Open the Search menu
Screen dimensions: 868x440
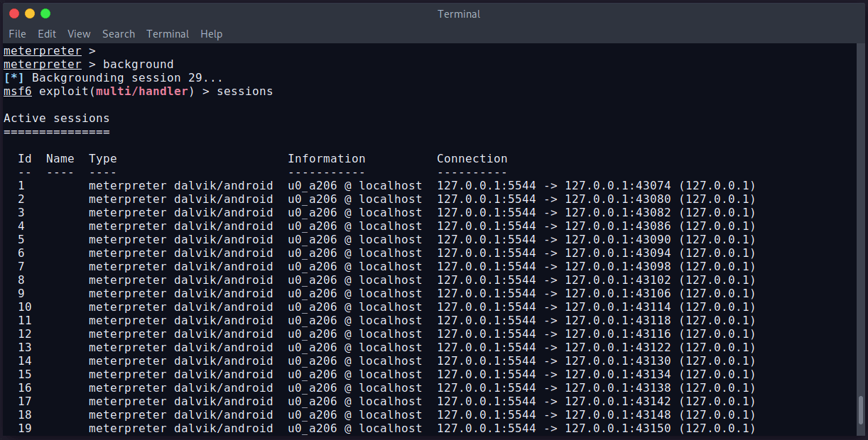(119, 34)
